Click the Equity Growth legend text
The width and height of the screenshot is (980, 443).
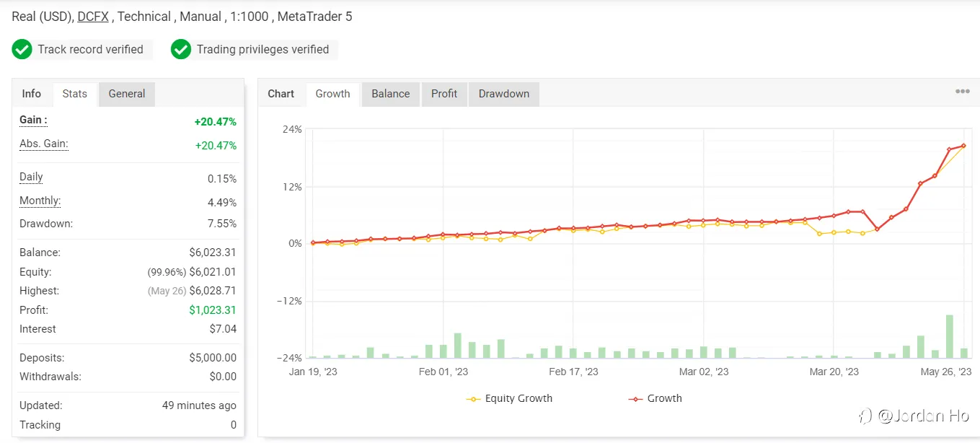coord(518,398)
